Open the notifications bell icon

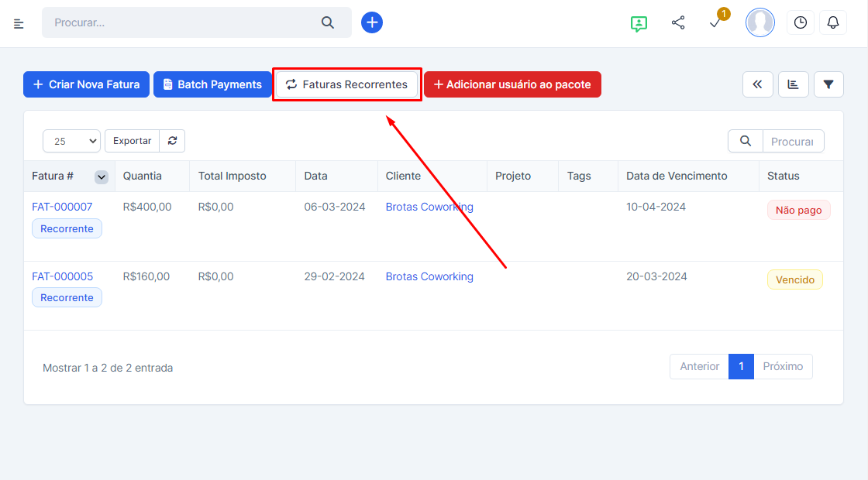tap(833, 22)
